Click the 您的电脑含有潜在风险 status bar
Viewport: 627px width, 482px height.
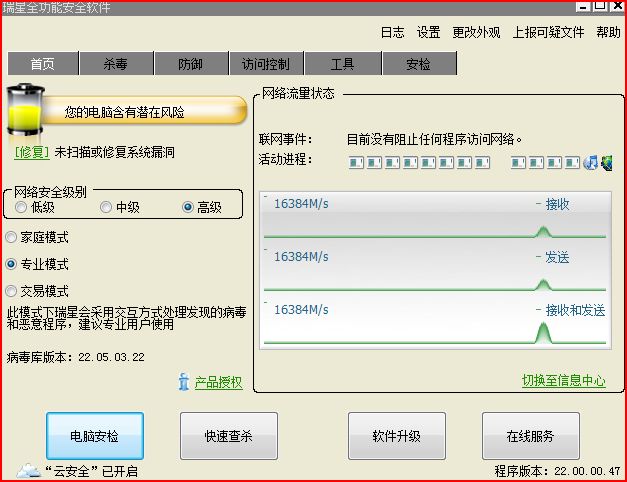[144, 112]
